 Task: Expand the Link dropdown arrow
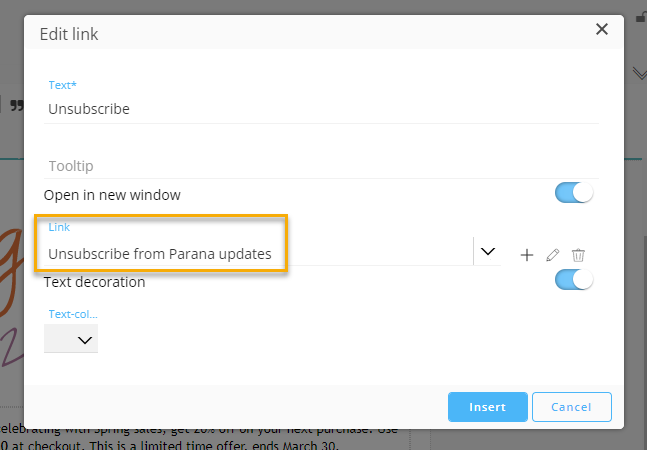(x=487, y=252)
